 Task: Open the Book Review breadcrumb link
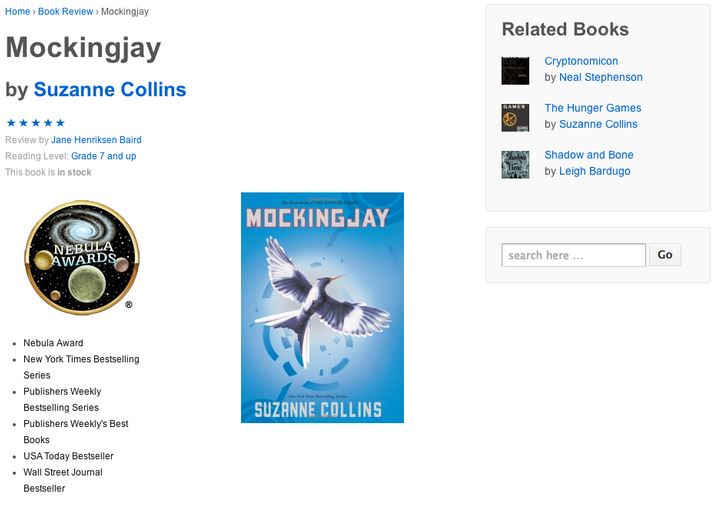tap(65, 12)
